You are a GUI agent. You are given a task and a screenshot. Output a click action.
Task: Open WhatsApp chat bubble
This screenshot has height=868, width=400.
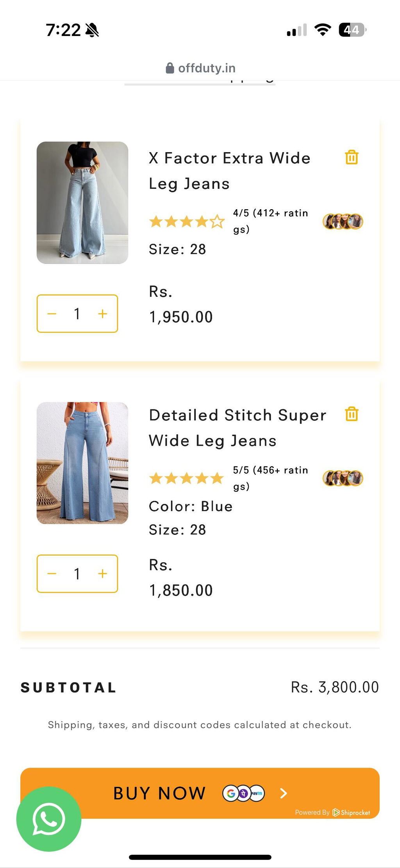pos(49,819)
